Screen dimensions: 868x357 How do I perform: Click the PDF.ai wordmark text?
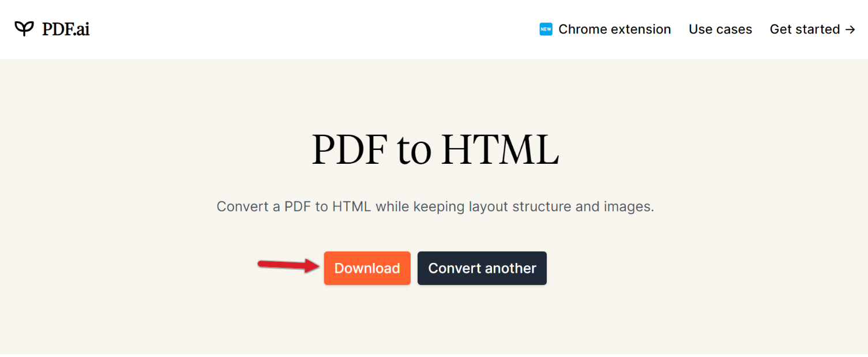pos(66,29)
